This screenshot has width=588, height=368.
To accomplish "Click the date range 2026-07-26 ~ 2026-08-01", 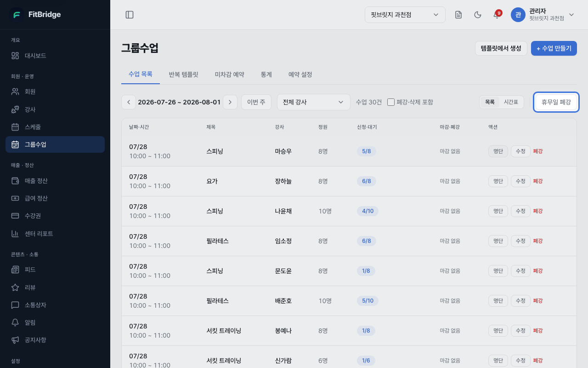I will (x=179, y=102).
